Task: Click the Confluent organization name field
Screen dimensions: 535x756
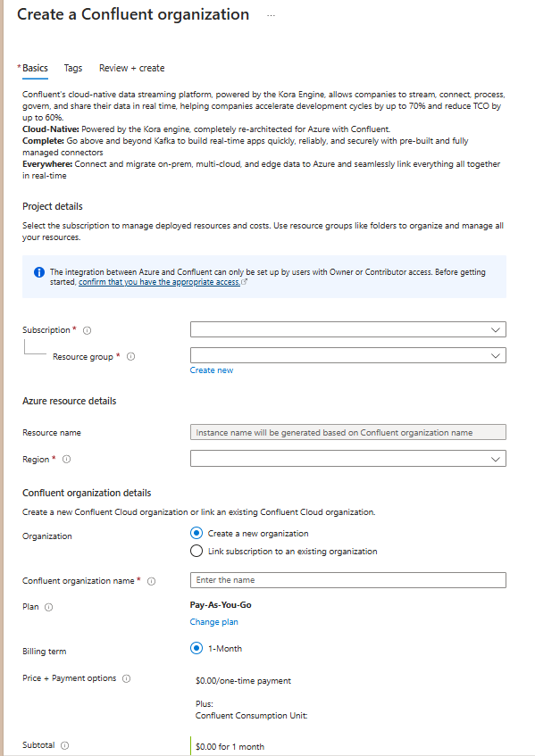Action: (348, 579)
